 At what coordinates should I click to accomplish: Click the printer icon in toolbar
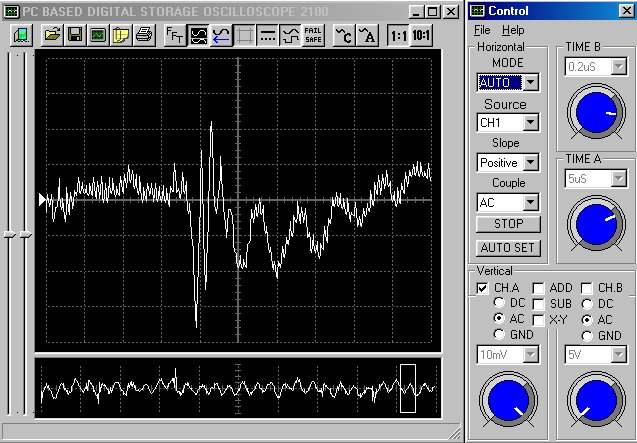[x=145, y=35]
